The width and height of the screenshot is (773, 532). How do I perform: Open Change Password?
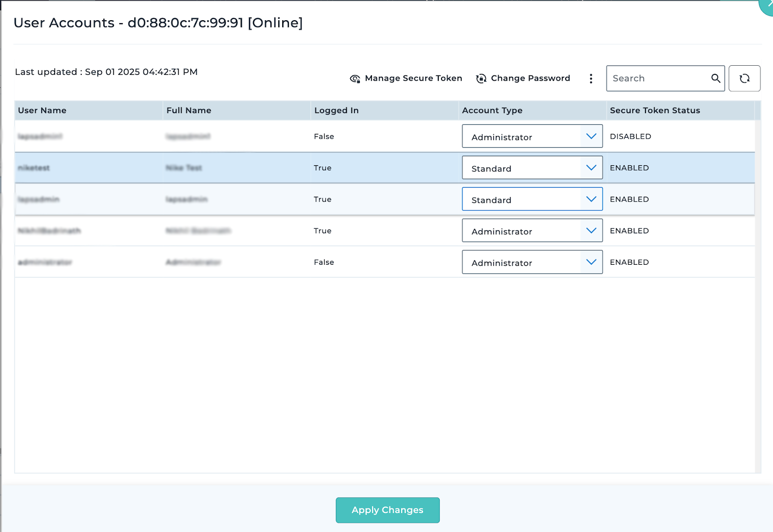pos(523,78)
